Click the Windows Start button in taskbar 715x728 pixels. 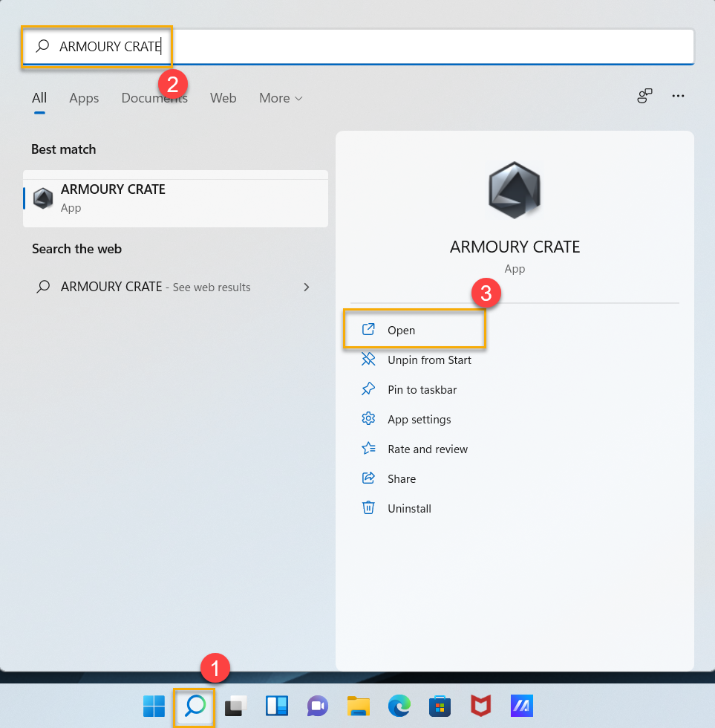(154, 706)
